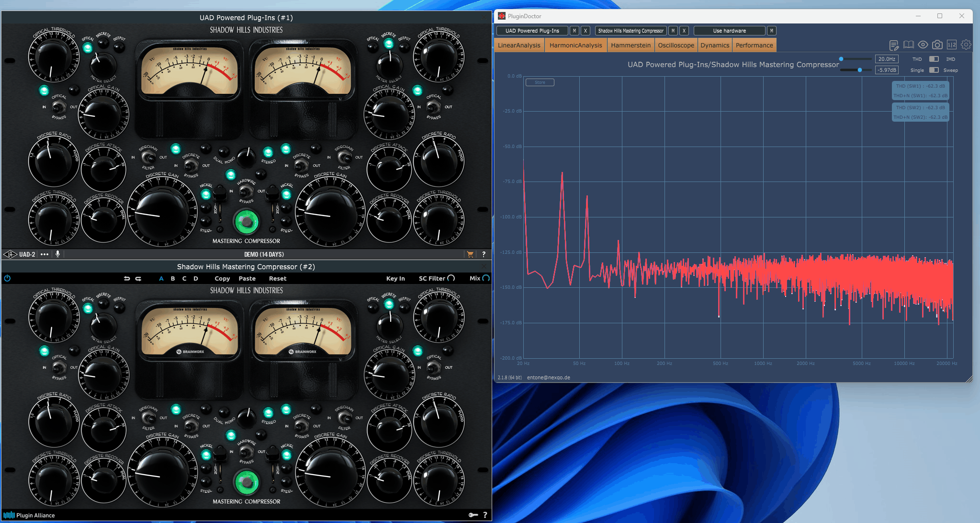
Task: Toggle the THD / IMD switch
Action: pyautogui.click(x=934, y=59)
